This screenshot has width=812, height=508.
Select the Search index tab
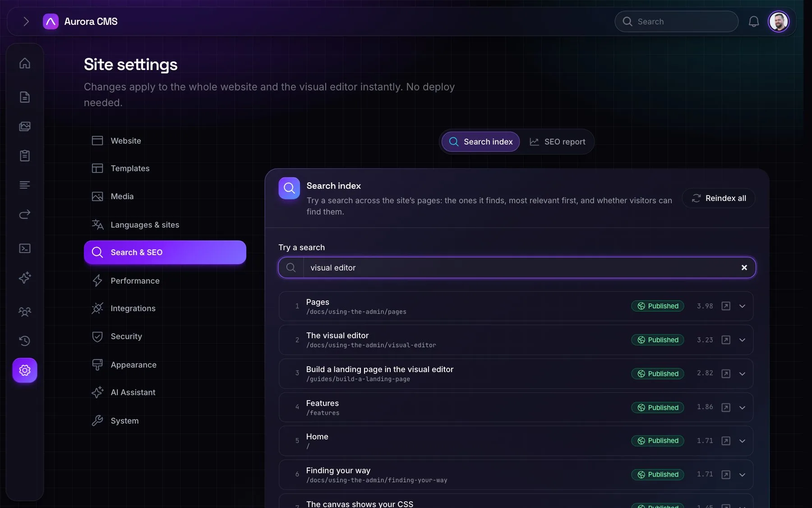click(481, 142)
